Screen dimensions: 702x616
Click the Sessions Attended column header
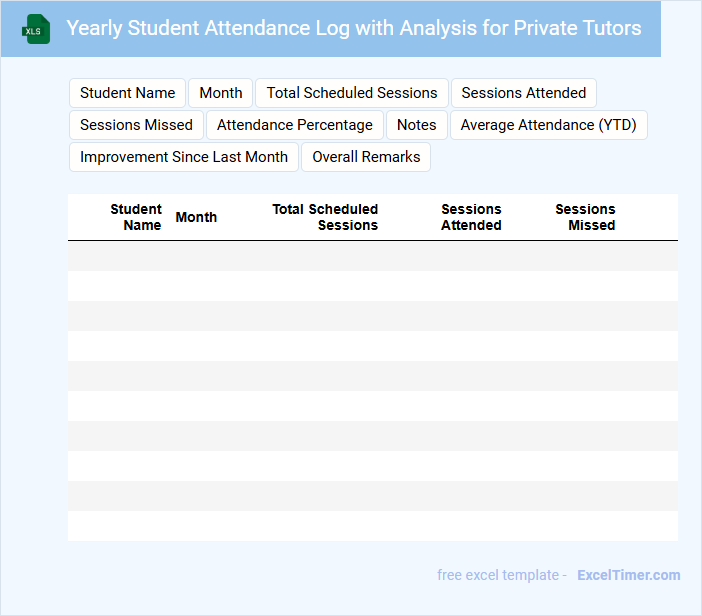coord(471,217)
